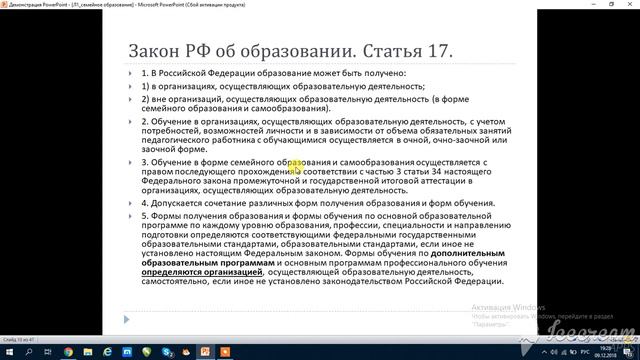Restore down the PowerPoint window
Viewport: 640px width, 360px height.
coord(611,4)
